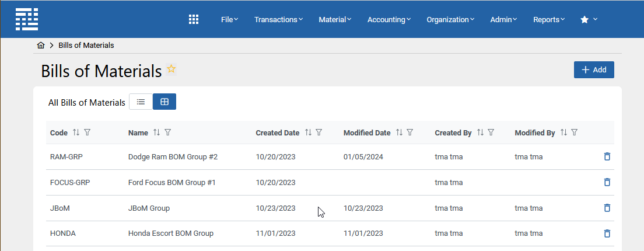Screen dimensions: 644x251
Task: Click All Bills of Materials label
Action: (87, 103)
